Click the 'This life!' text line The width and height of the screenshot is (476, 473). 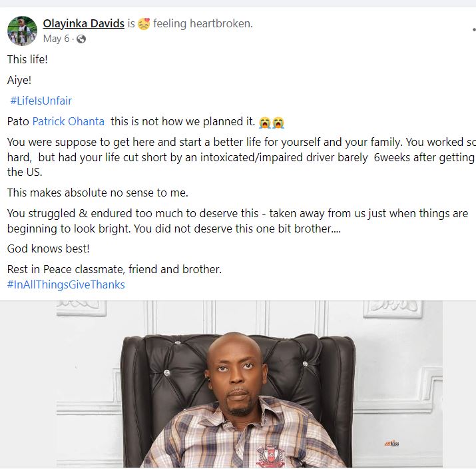27,59
